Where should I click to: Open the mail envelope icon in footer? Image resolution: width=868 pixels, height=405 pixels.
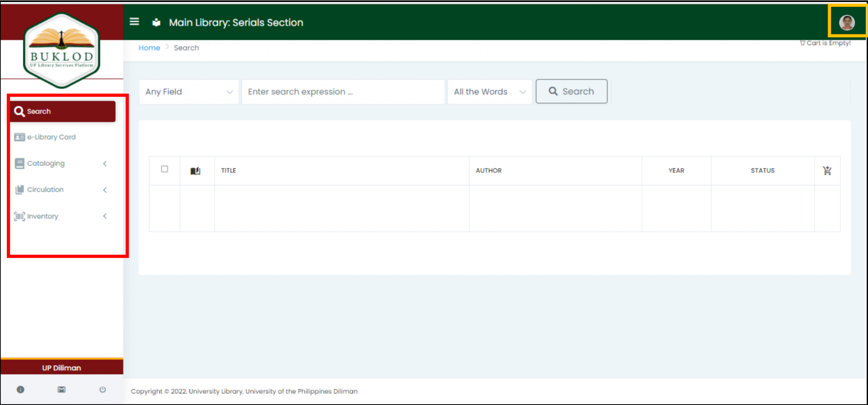pos(61,389)
